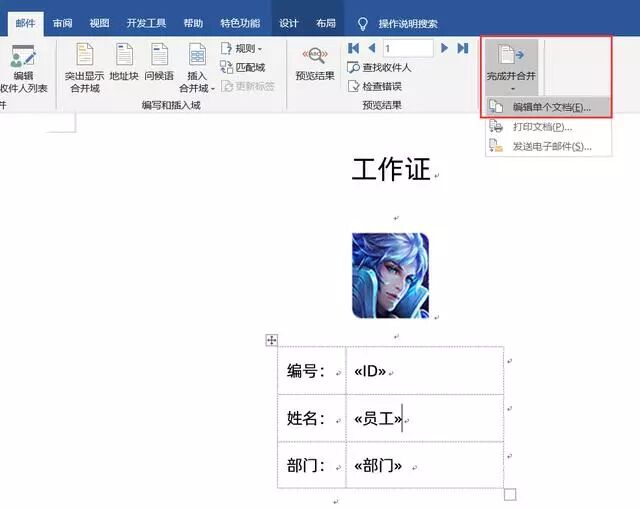Image resolution: width=640 pixels, height=508 pixels.
Task: Switch to the Mailings tab
Action: (x=25, y=23)
